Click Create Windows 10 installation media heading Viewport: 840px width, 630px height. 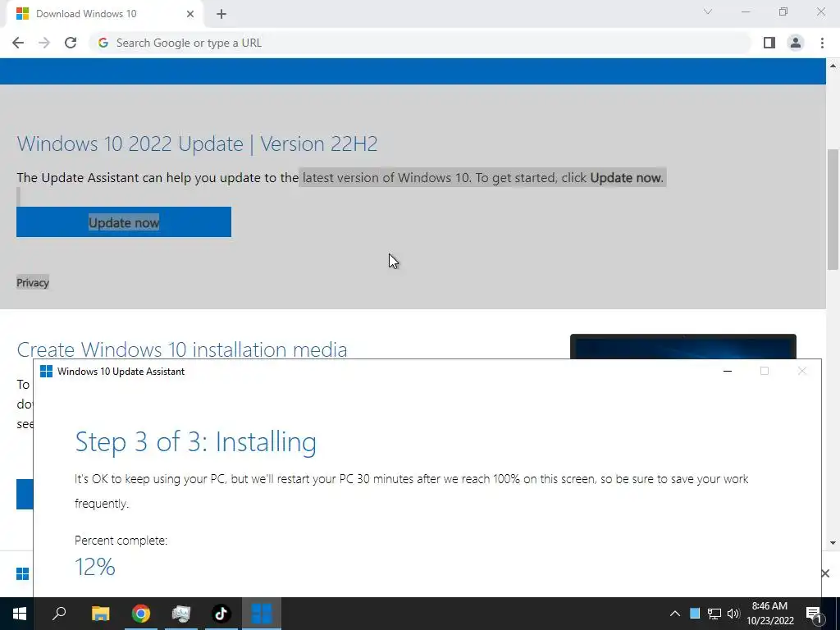coord(182,349)
